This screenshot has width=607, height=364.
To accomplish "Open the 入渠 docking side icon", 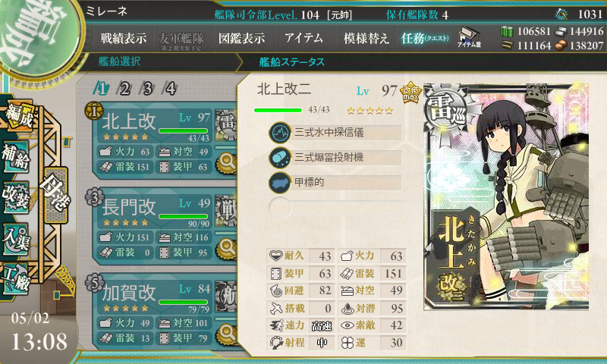I will (16, 239).
